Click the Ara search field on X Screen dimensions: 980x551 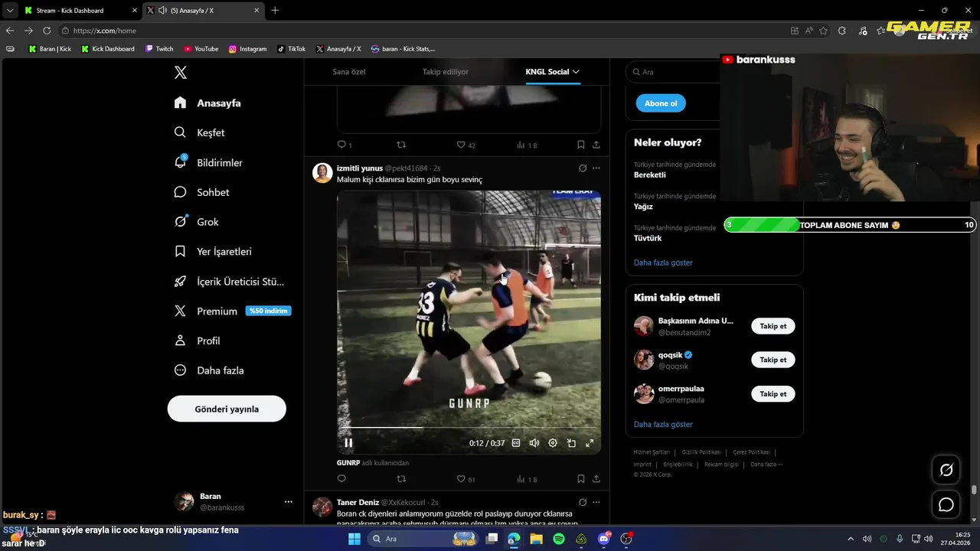(674, 72)
